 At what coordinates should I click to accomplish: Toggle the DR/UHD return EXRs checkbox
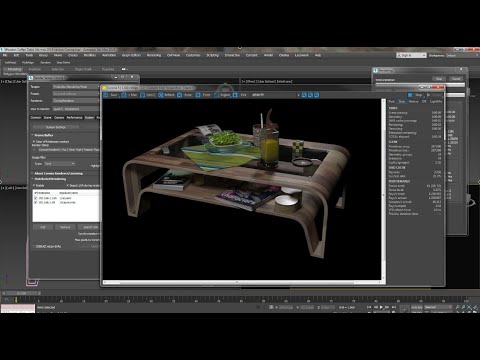(34, 247)
